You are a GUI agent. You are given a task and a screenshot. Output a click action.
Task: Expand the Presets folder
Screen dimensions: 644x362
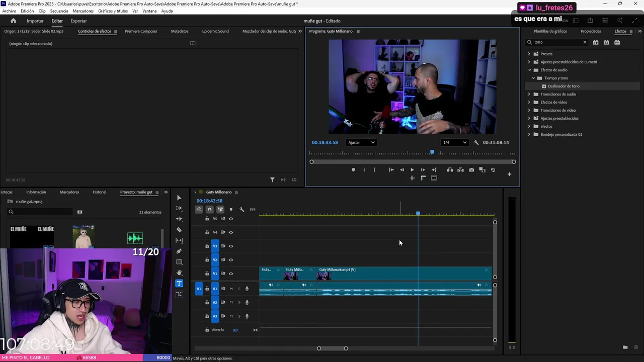coord(529,54)
